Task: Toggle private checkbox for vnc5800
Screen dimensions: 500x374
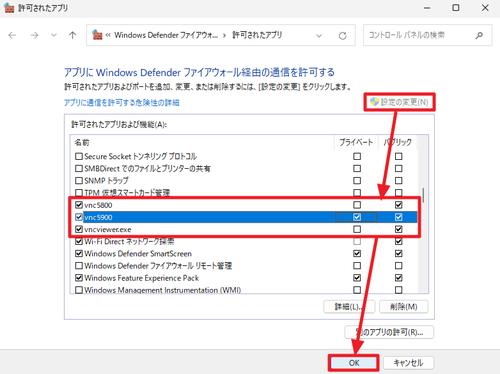Action: [357, 205]
